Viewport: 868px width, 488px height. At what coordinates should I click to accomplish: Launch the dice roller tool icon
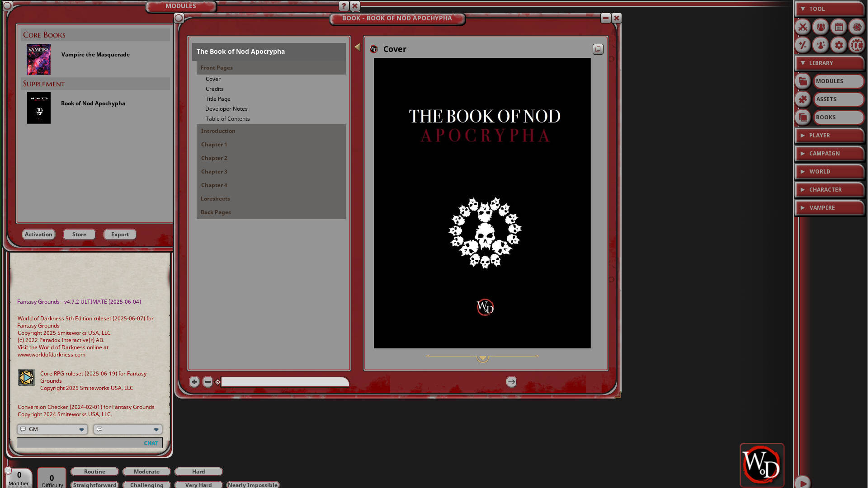pyautogui.click(x=857, y=27)
